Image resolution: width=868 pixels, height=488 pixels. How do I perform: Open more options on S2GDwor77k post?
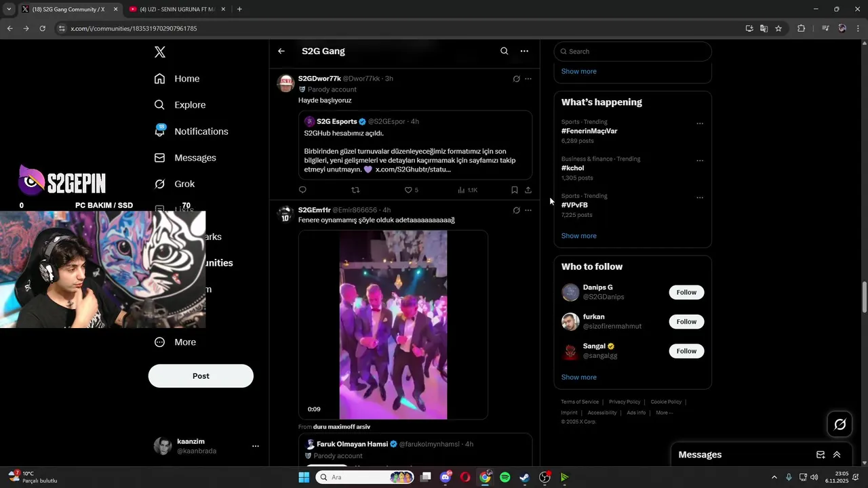pos(528,79)
